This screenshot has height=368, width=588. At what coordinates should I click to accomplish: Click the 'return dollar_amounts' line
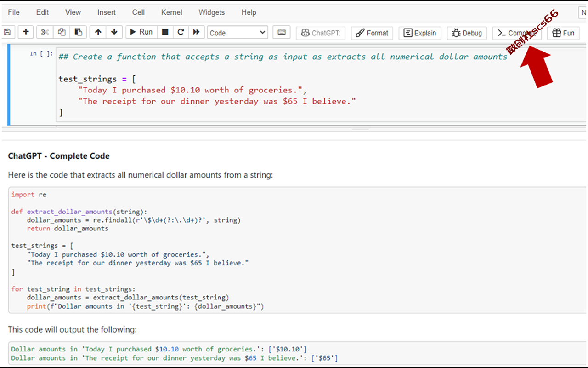click(68, 229)
